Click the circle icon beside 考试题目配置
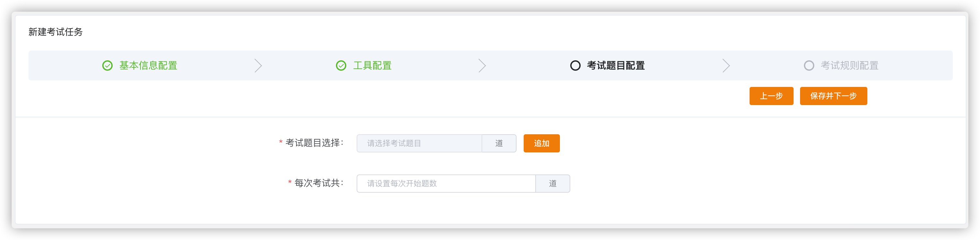980x240 pixels. point(575,66)
